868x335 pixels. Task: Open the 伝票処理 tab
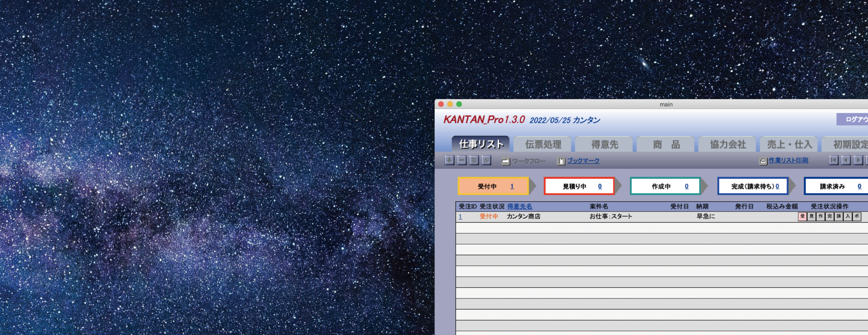543,144
